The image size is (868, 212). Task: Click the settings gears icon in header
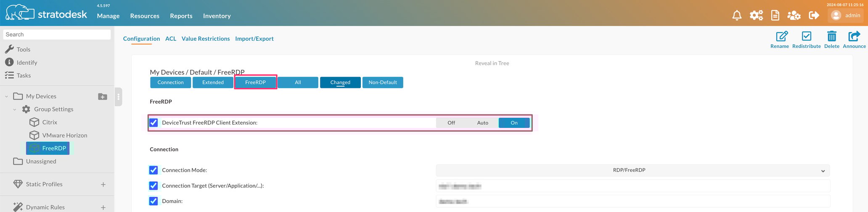[x=756, y=16]
